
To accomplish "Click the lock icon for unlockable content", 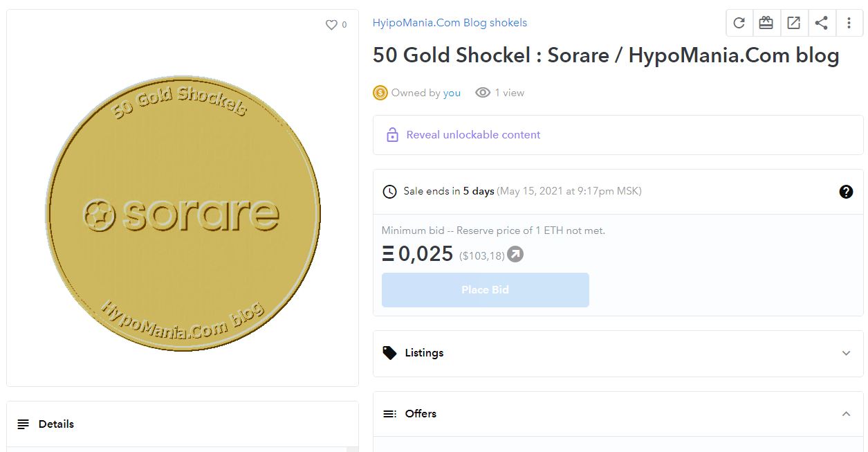I will [x=392, y=135].
